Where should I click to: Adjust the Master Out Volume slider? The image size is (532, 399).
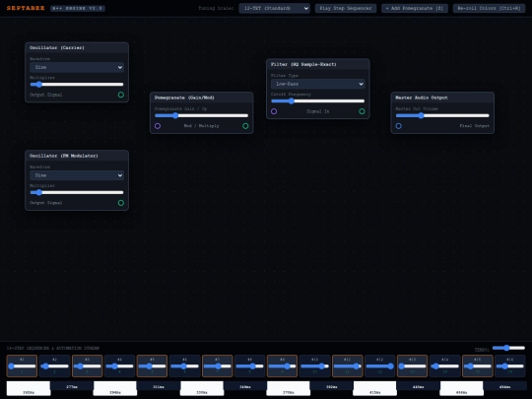point(442,115)
